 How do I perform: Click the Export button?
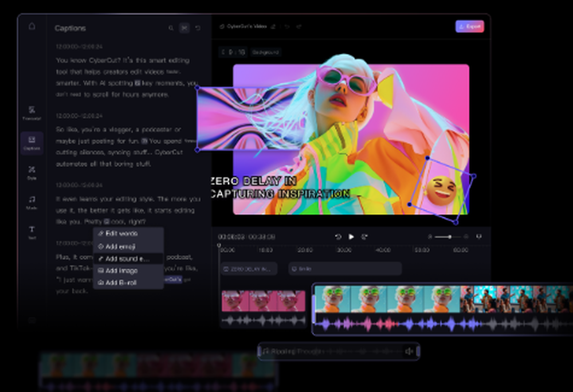tap(469, 26)
